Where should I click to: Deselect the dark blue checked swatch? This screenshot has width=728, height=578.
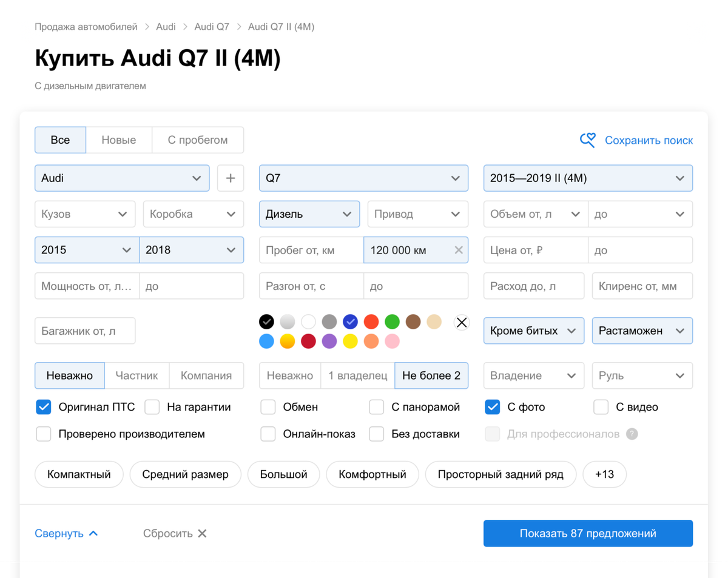point(350,322)
